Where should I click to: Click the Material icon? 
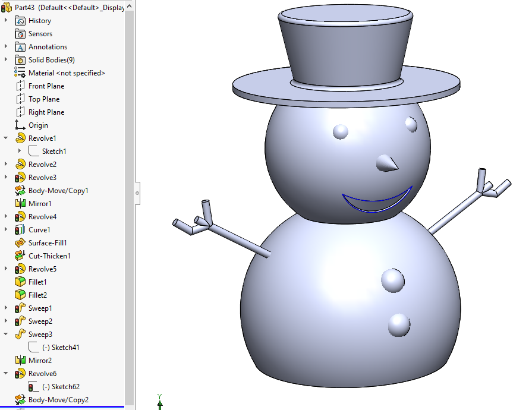click(20, 73)
